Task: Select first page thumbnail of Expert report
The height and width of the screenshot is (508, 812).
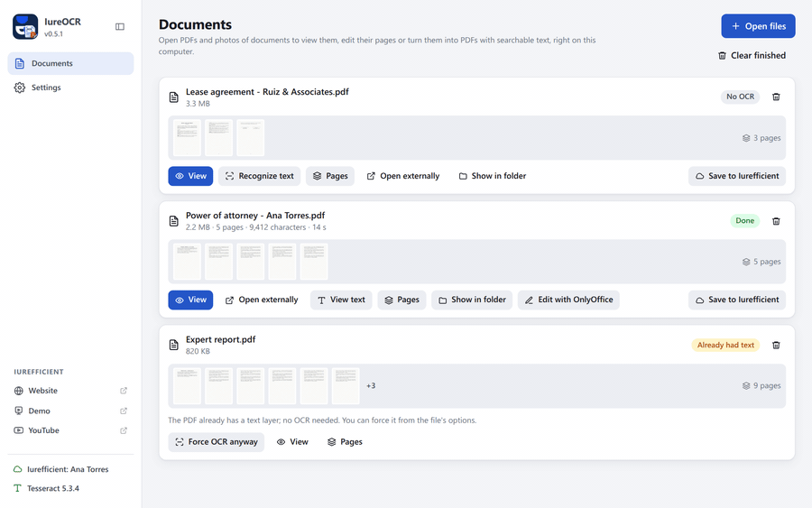Action: point(187,386)
